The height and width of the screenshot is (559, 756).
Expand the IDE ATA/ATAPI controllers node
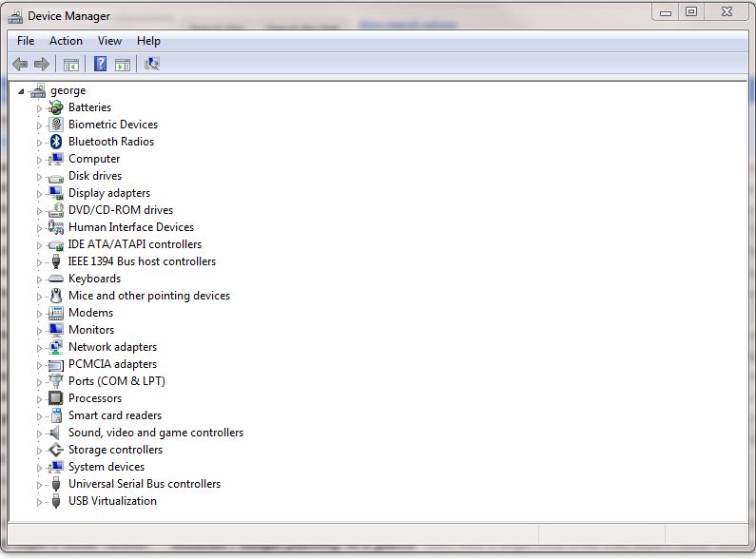click(x=39, y=245)
